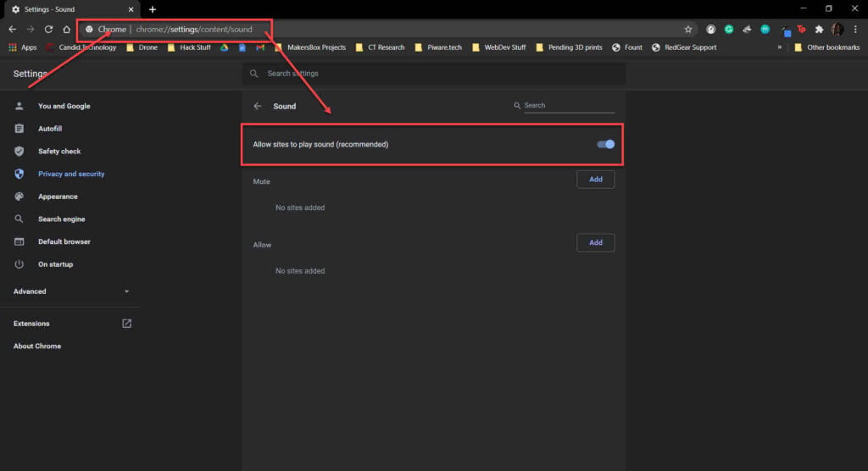This screenshot has width=868, height=471.
Task: Click the Search settings field
Action: click(x=434, y=74)
